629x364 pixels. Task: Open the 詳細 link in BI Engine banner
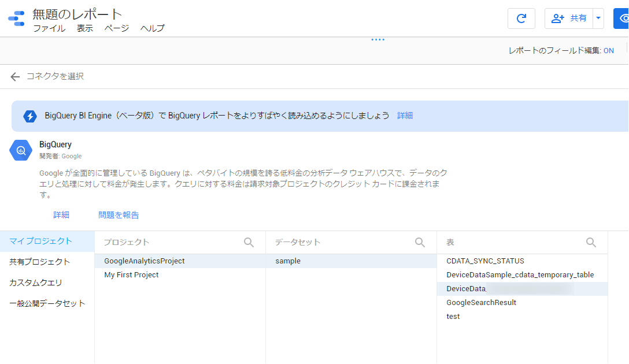(x=405, y=116)
